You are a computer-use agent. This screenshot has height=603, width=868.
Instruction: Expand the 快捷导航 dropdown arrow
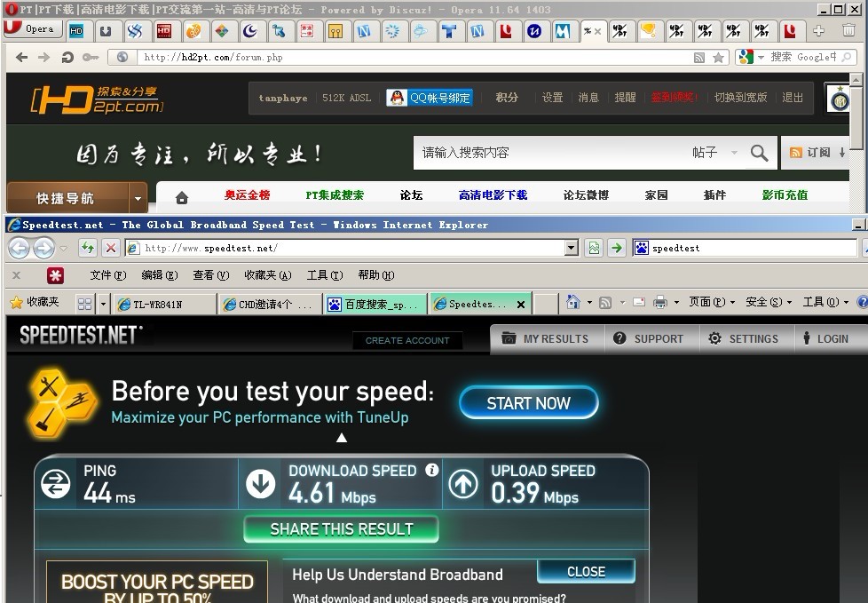pyautogui.click(x=138, y=198)
